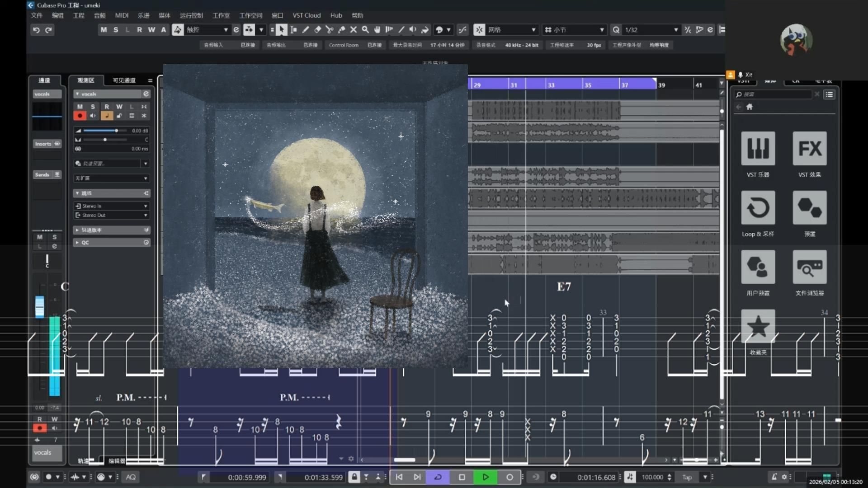Click the Redo arrow in the toolbar

48,30
